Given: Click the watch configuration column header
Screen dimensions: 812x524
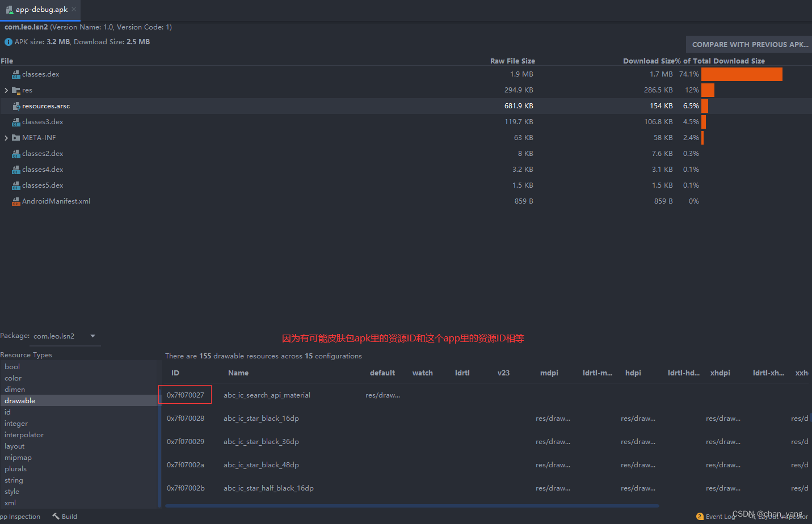Looking at the screenshot, I should [x=423, y=373].
